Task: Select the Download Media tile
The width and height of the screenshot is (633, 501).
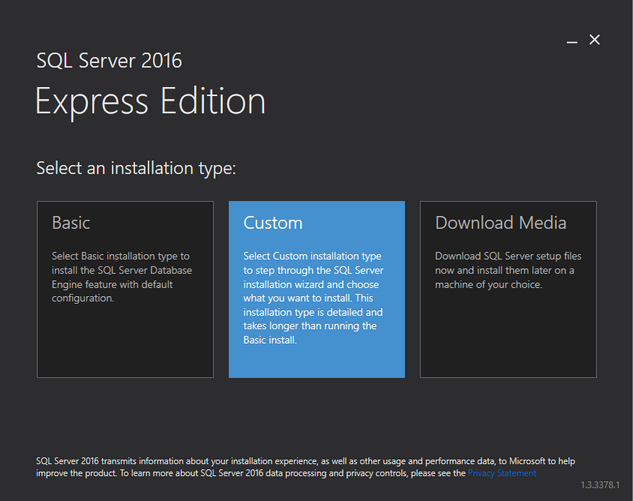Action: click(x=508, y=289)
